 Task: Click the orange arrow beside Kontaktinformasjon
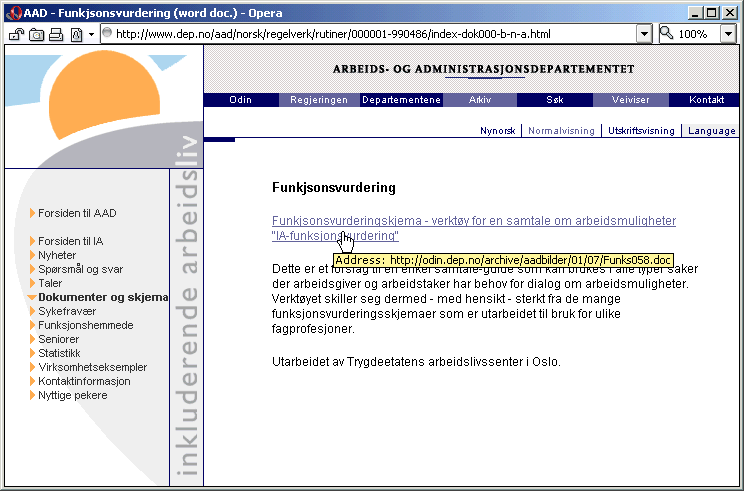[x=32, y=381]
